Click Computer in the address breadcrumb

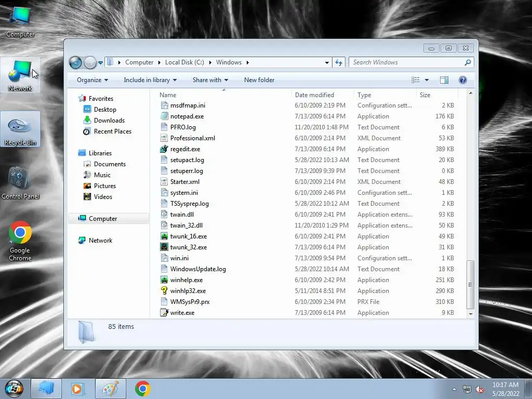(139, 62)
